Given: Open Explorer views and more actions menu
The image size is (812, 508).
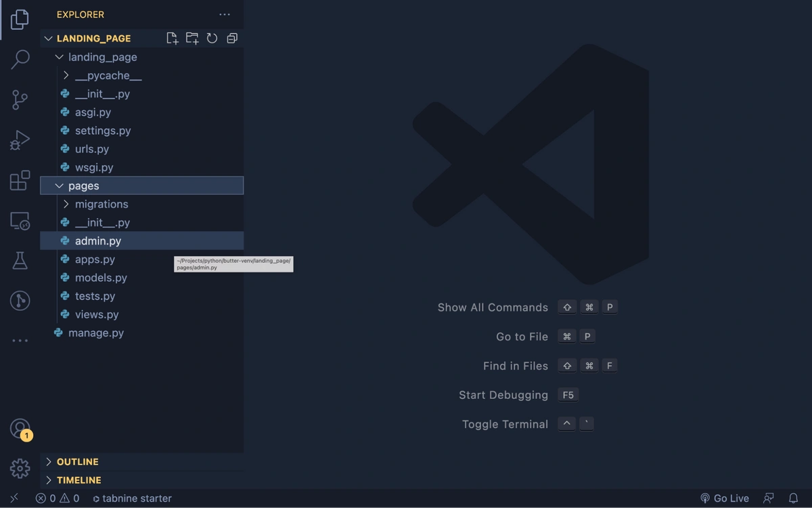Looking at the screenshot, I should tap(225, 14).
